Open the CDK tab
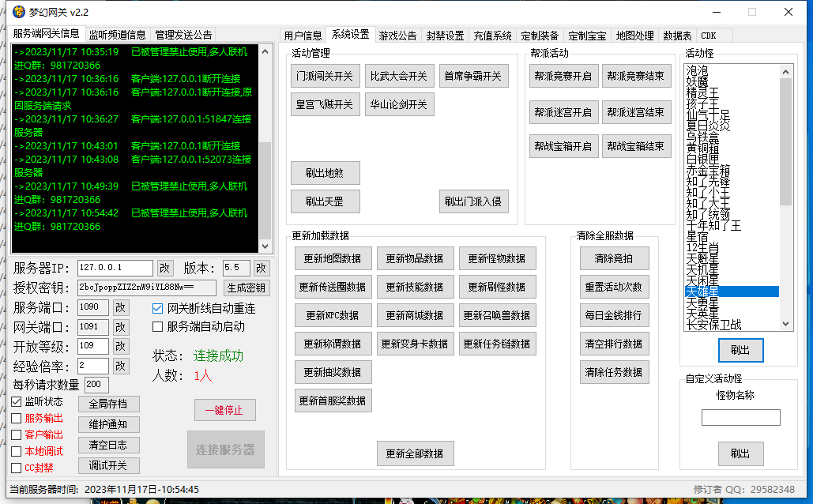This screenshot has height=504, width=813. 708,36
